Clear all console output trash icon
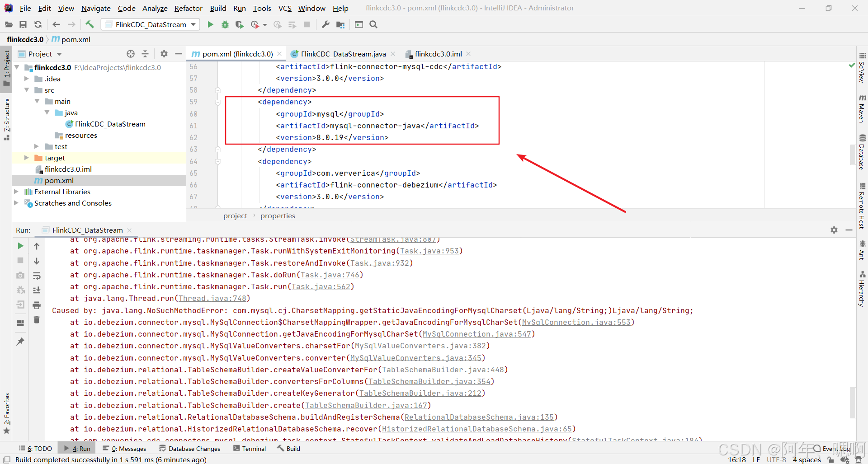The height and width of the screenshot is (464, 868). coord(37,320)
